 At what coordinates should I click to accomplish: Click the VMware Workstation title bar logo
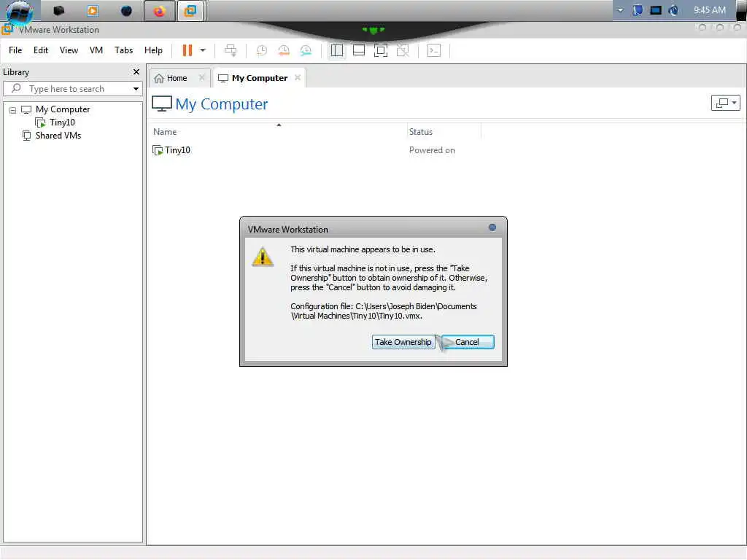tap(7, 29)
